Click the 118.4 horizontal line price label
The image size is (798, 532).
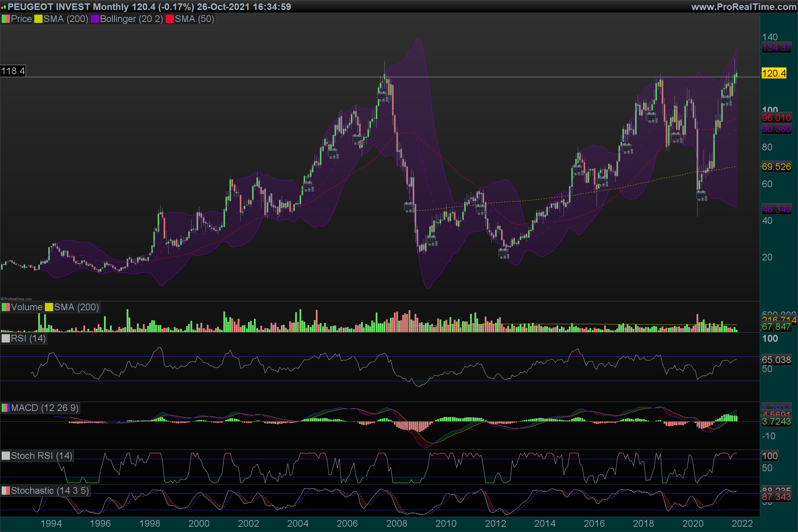pos(13,71)
